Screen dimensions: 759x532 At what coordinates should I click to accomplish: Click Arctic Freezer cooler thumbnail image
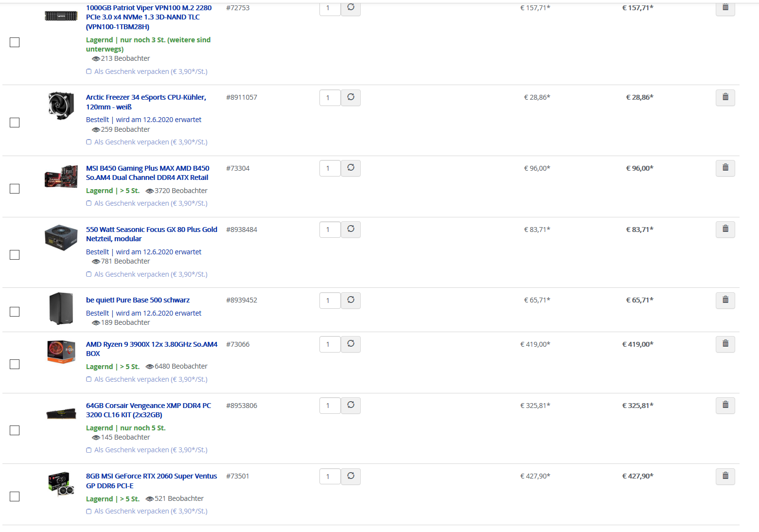[61, 105]
